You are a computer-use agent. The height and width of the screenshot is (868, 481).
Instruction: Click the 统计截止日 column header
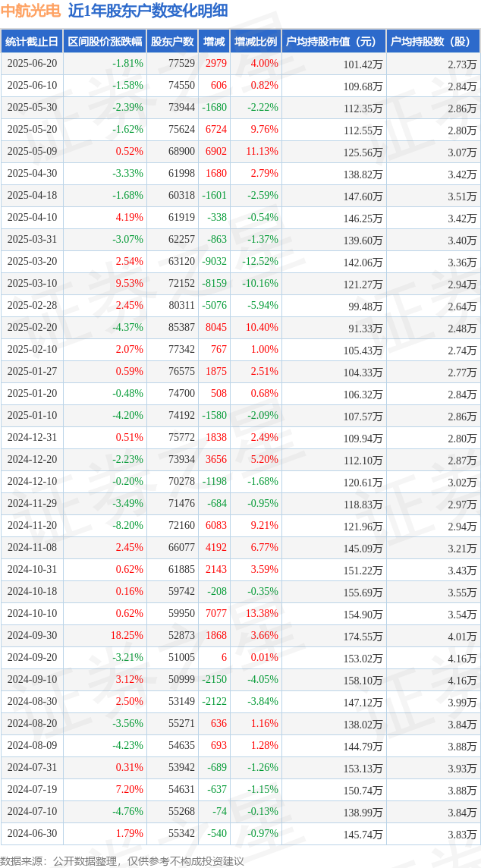click(32, 42)
